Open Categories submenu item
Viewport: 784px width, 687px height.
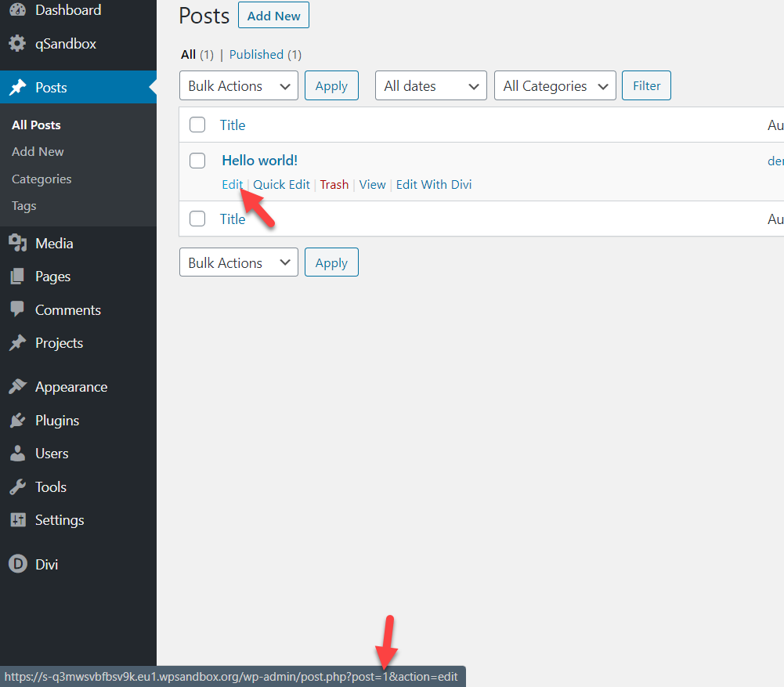[42, 179]
